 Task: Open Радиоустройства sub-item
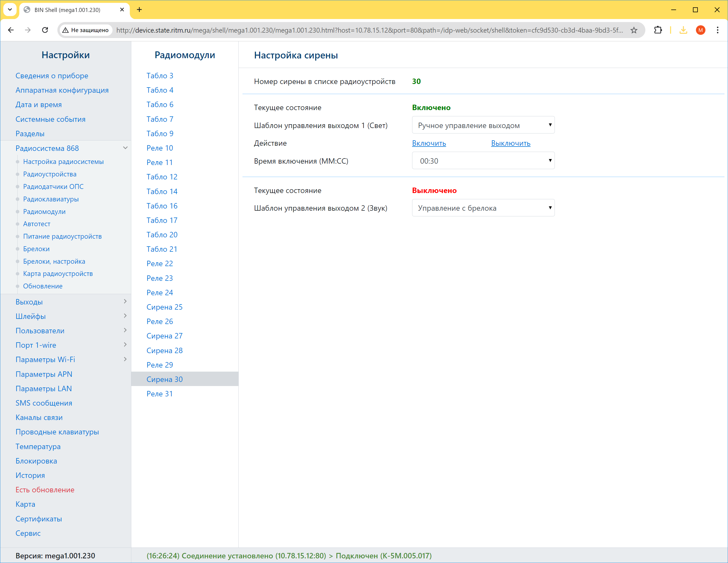(50, 174)
